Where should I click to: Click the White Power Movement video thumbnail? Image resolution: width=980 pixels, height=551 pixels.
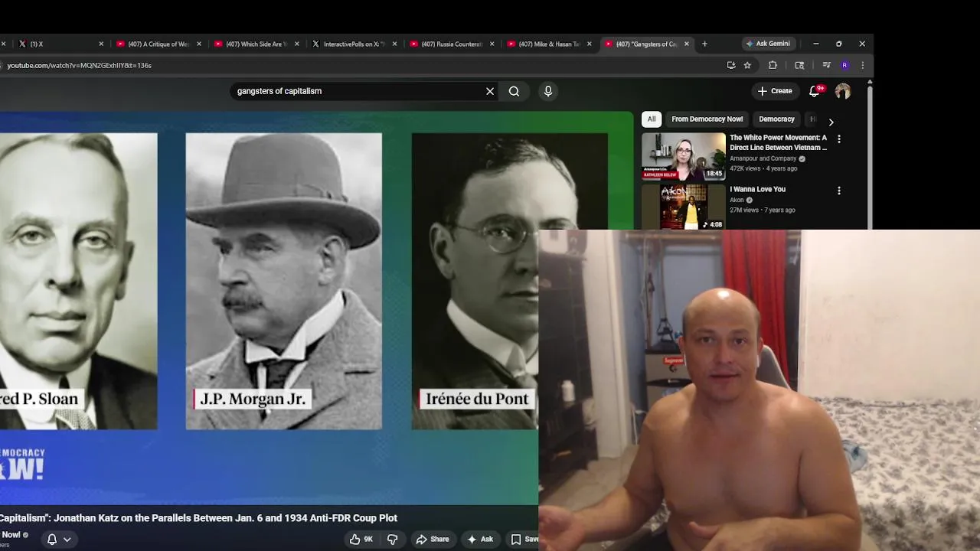684,156
